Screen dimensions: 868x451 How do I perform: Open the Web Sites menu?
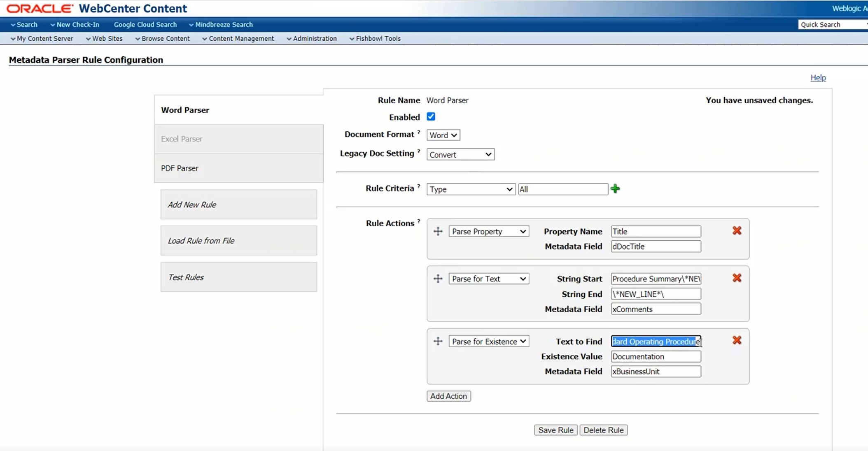click(104, 38)
